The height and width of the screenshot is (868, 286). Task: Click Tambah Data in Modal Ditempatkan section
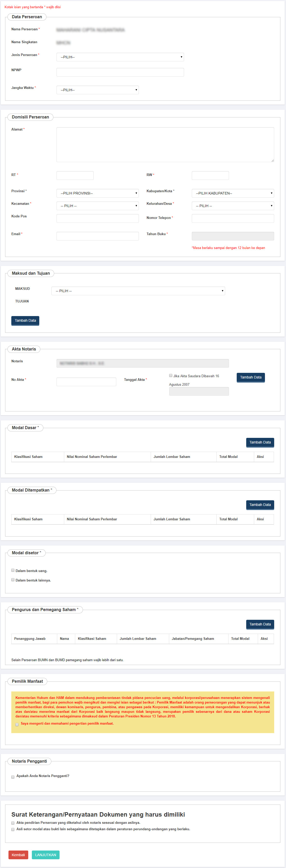[260, 504]
